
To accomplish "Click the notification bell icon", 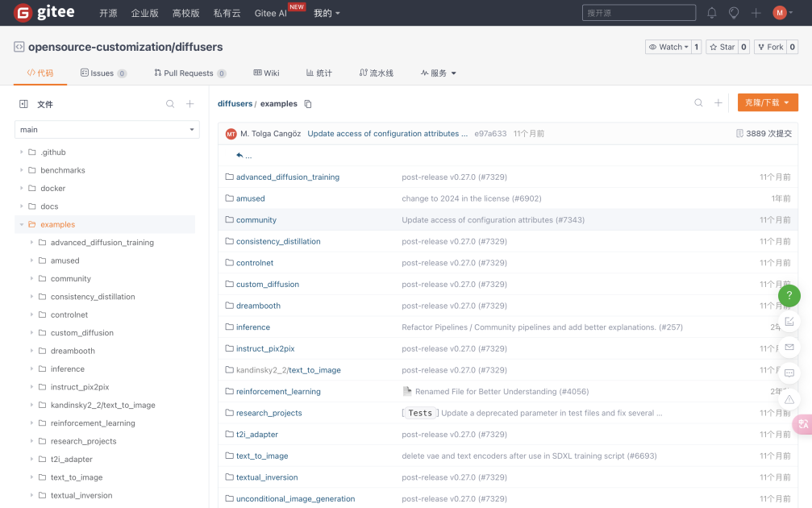I will click(x=712, y=13).
